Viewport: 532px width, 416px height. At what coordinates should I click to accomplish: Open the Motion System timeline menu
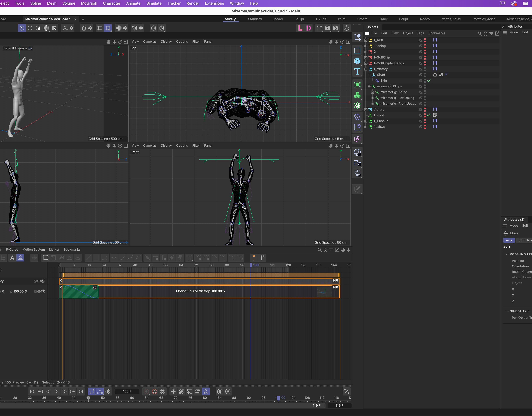point(33,249)
